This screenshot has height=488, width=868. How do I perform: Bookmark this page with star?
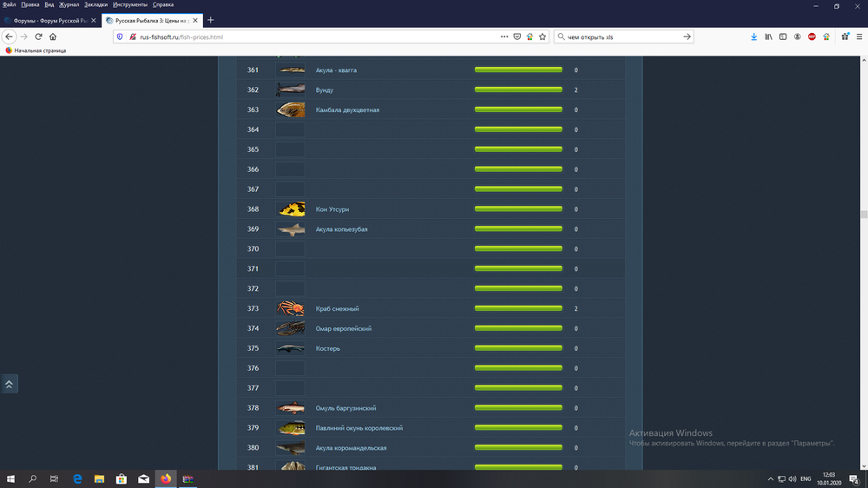[x=542, y=36]
